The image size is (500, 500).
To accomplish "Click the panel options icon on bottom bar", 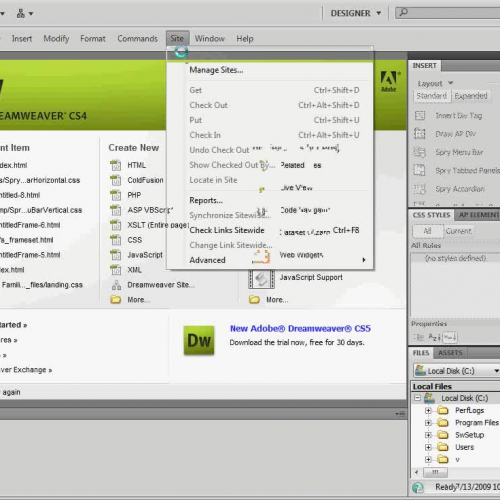I will pyautogui.click(x=400, y=414).
